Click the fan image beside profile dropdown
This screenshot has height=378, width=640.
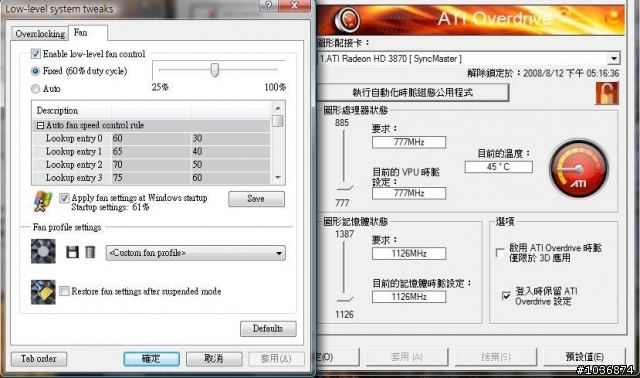pyautogui.click(x=43, y=251)
